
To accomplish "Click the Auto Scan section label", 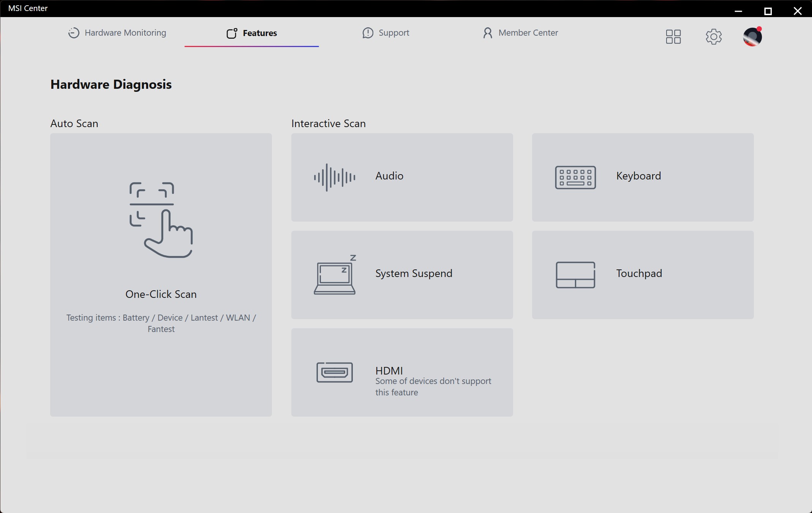I will coord(74,124).
